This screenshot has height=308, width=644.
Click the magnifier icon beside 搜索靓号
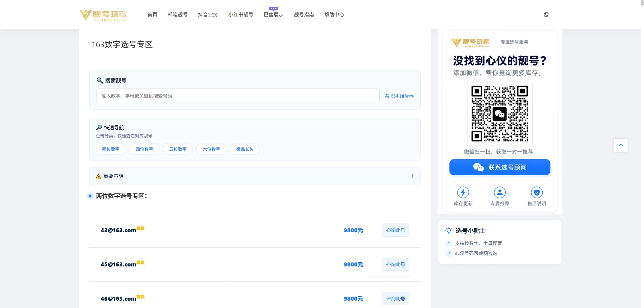(x=100, y=80)
